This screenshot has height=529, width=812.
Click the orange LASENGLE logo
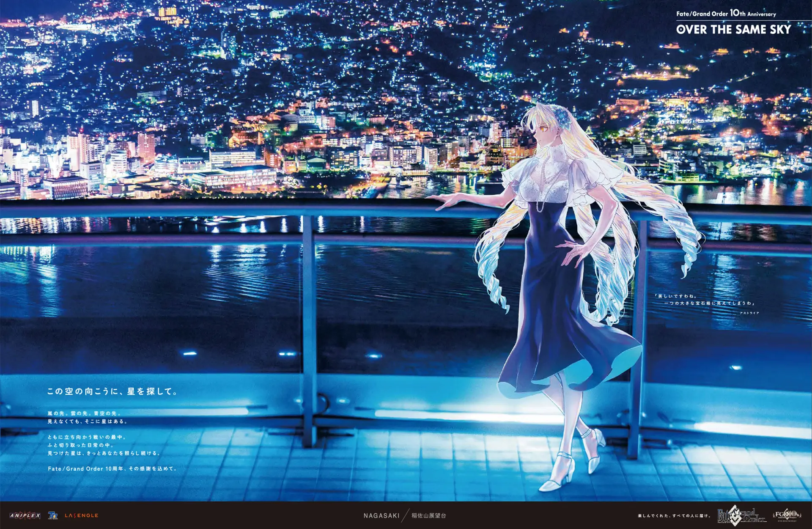click(82, 515)
